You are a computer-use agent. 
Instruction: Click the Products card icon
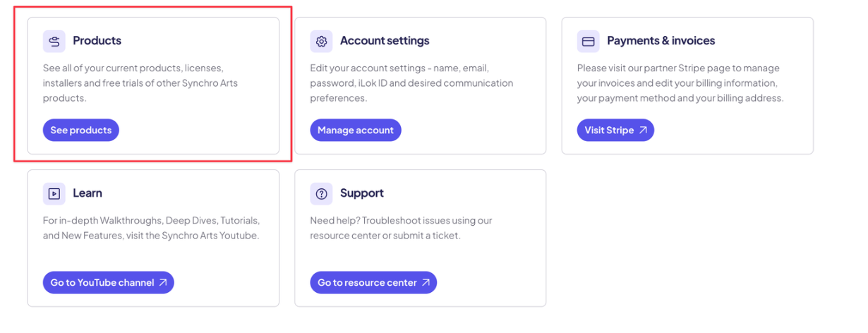pos(54,42)
